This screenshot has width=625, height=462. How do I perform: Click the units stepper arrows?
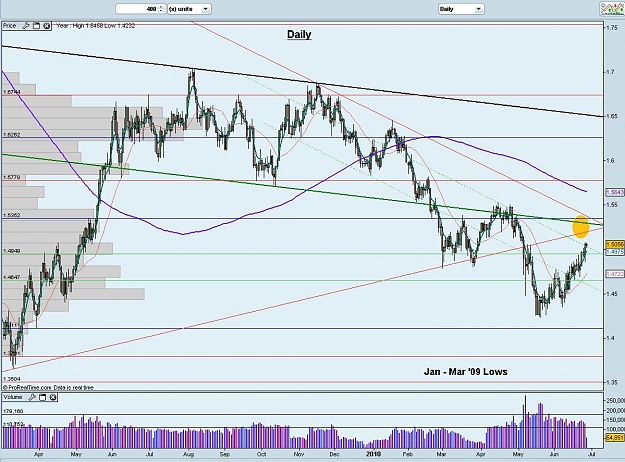161,9
